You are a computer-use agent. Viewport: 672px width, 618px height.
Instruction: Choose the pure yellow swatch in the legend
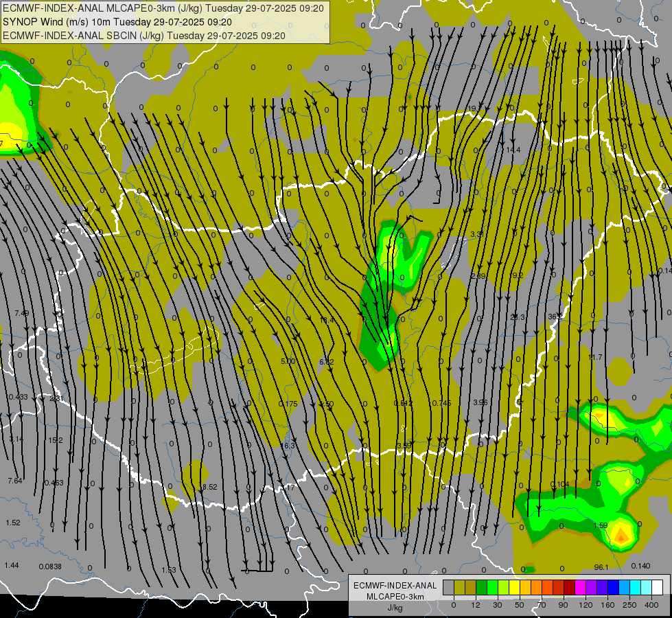point(515,588)
